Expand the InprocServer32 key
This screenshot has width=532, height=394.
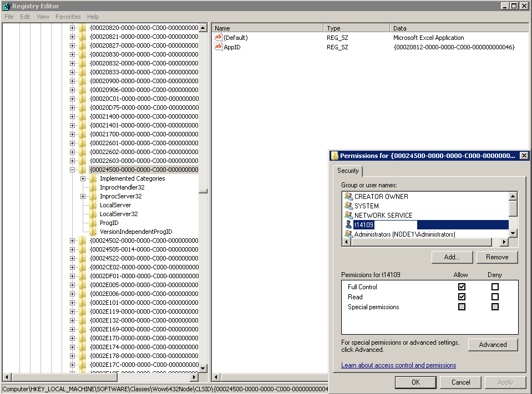tap(83, 196)
